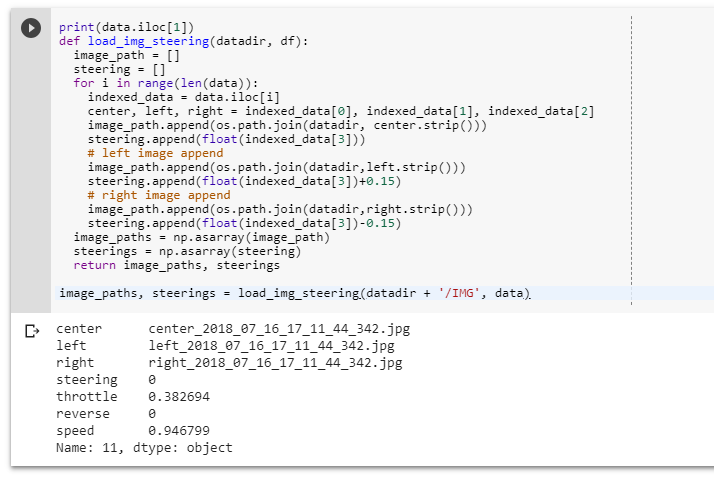The width and height of the screenshot is (714, 498).
Task: Click the 'image_path = []' line
Action: [127, 56]
